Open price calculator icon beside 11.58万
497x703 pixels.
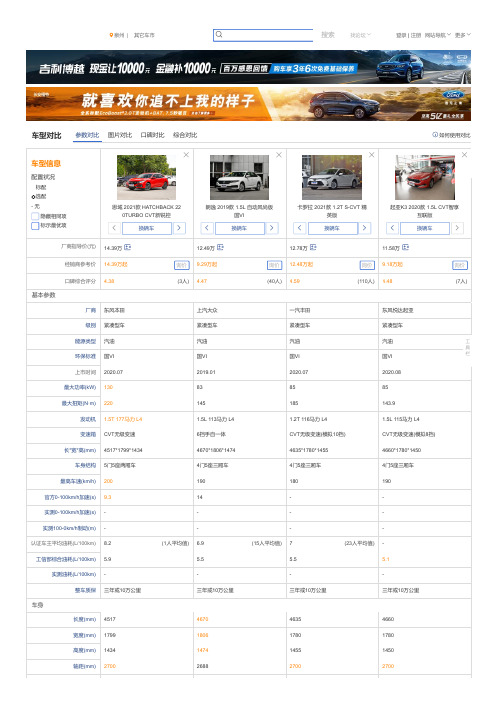(x=406, y=247)
